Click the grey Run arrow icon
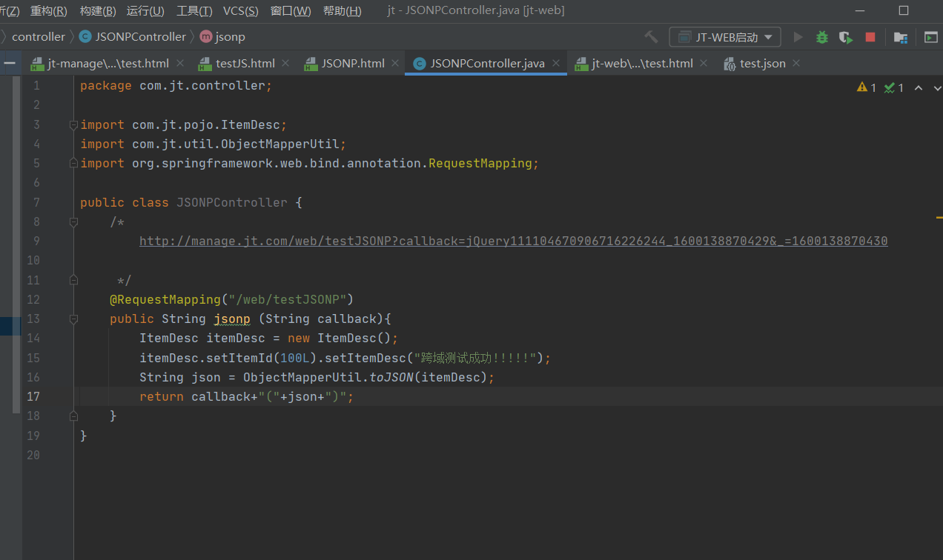 click(798, 37)
